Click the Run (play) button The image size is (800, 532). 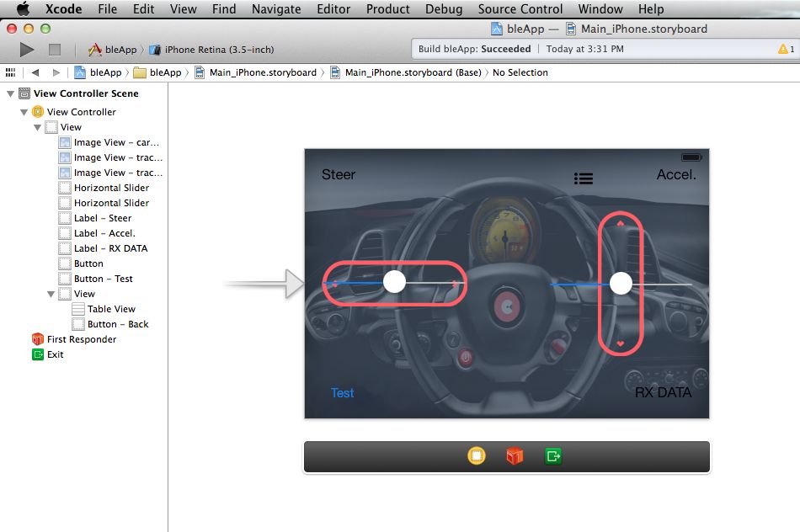27,50
